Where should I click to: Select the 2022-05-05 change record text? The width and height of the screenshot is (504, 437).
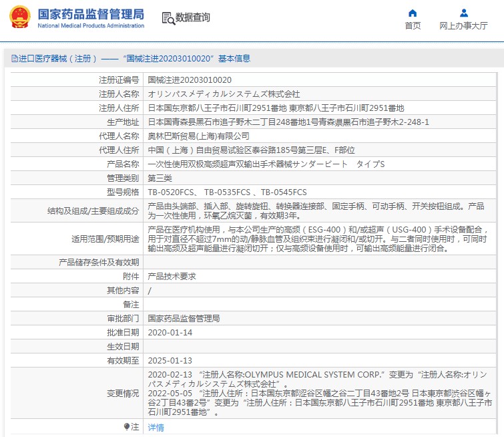click(x=320, y=403)
